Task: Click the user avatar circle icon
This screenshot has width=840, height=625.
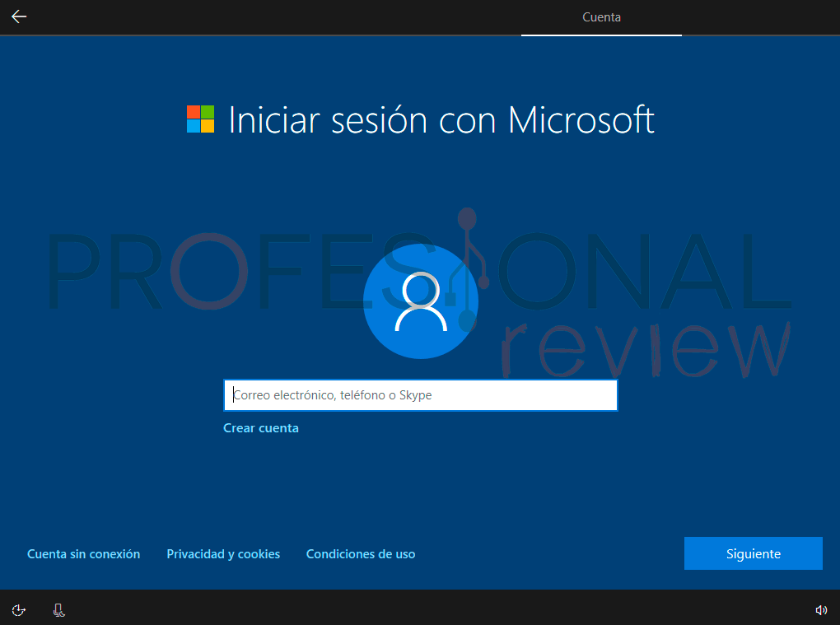Action: tap(421, 301)
